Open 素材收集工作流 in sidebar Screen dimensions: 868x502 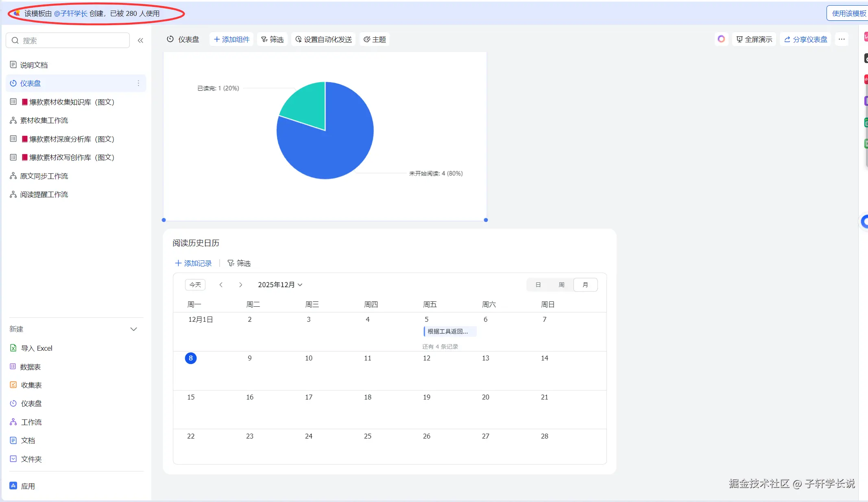pos(44,120)
